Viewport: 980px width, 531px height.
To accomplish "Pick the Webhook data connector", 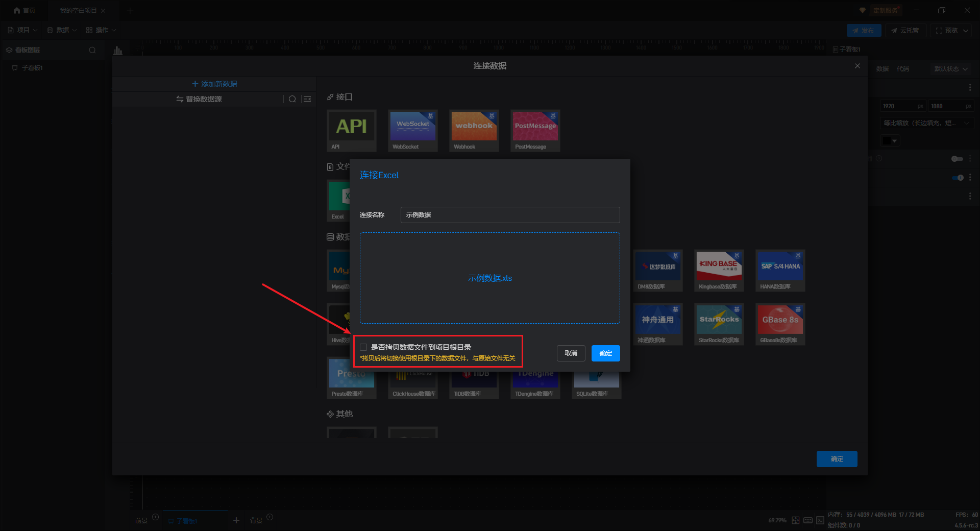I will 474,130.
